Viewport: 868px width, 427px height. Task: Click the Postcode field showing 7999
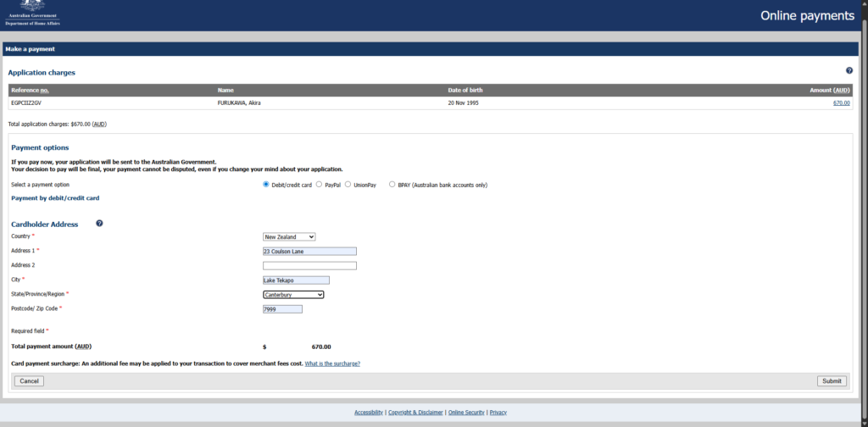click(x=282, y=309)
